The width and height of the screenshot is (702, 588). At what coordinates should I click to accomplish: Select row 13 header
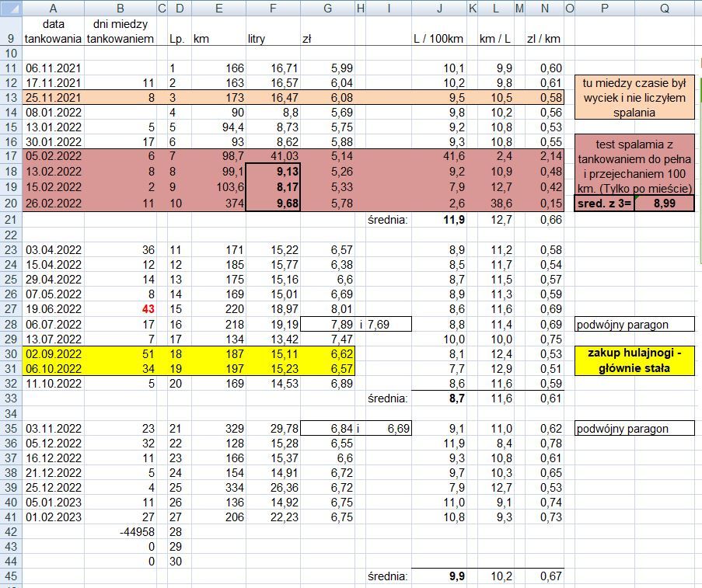tap(11, 98)
